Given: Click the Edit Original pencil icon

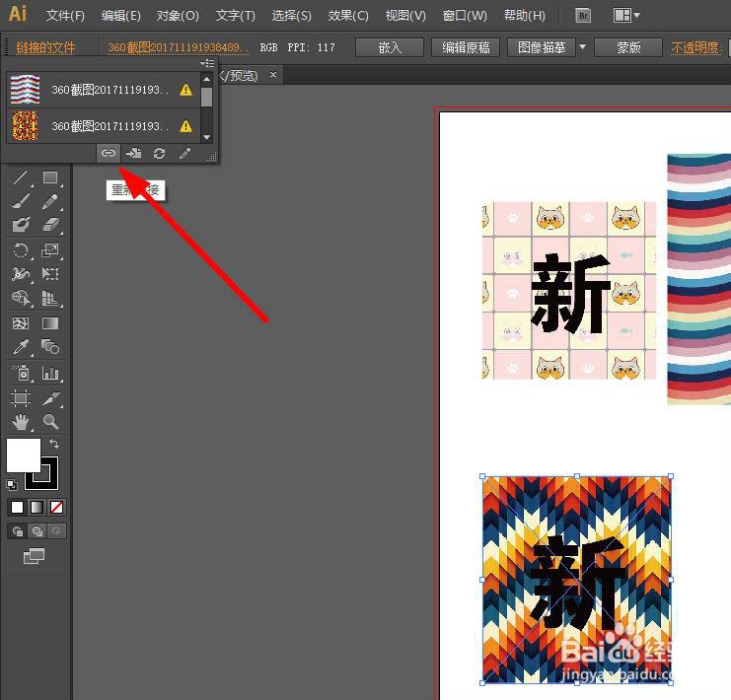Looking at the screenshot, I should click(184, 153).
